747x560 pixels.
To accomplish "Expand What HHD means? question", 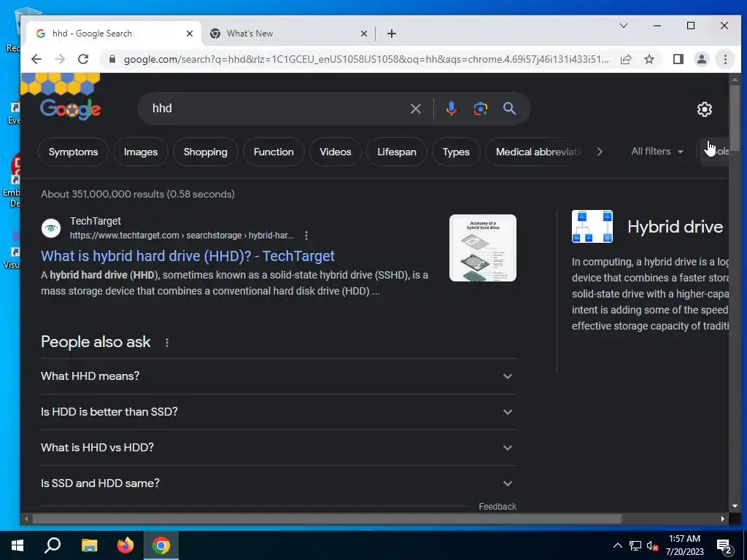I will click(x=278, y=376).
